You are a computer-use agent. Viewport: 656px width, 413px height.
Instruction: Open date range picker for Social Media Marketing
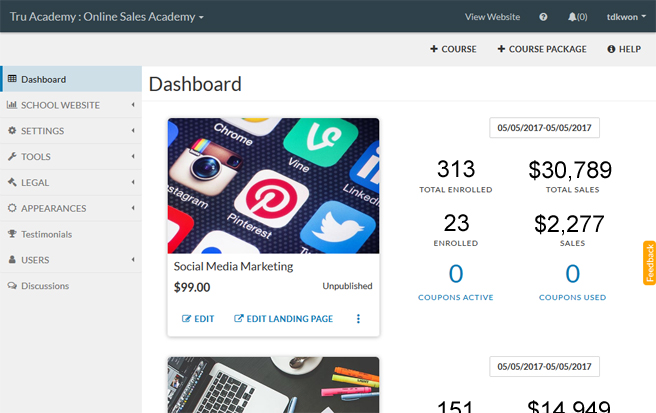click(544, 128)
